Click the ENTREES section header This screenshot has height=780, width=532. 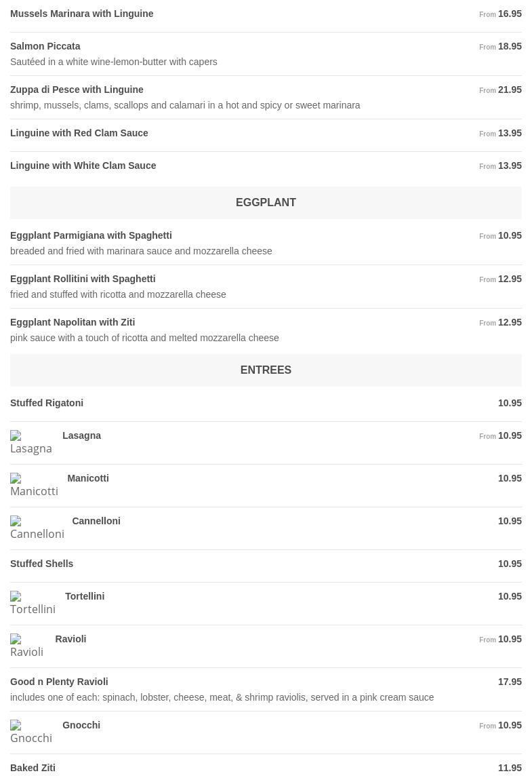click(x=266, y=370)
